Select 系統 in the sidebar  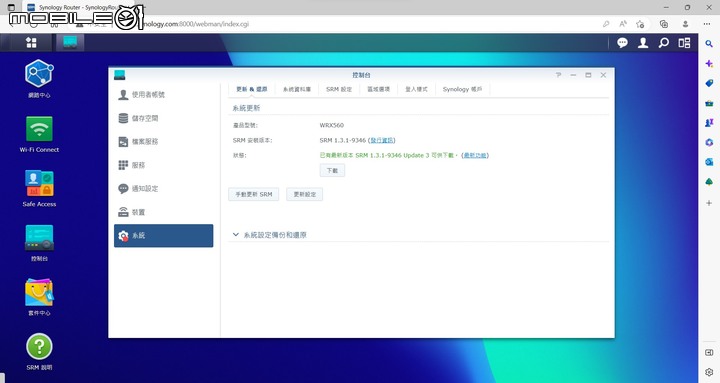click(x=163, y=236)
